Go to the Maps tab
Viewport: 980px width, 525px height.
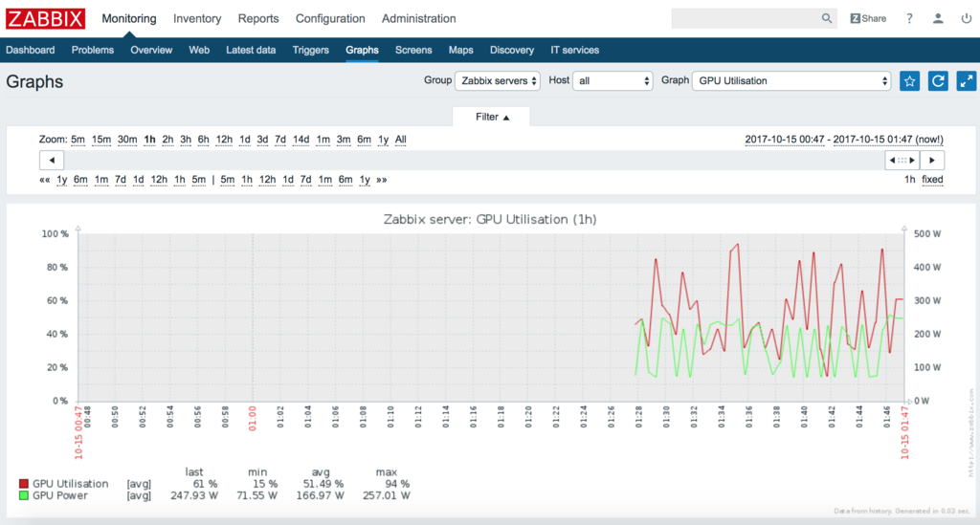pyautogui.click(x=460, y=50)
